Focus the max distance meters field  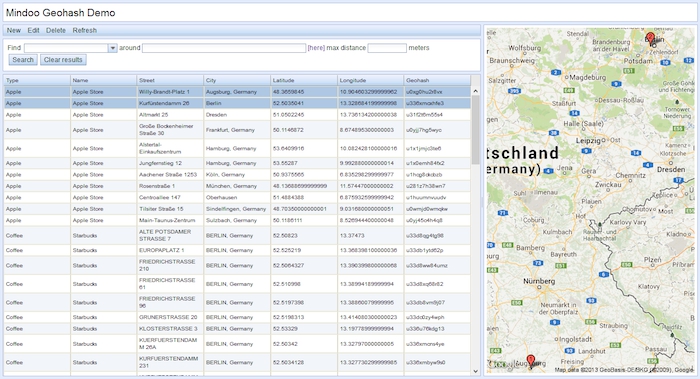tap(387, 48)
